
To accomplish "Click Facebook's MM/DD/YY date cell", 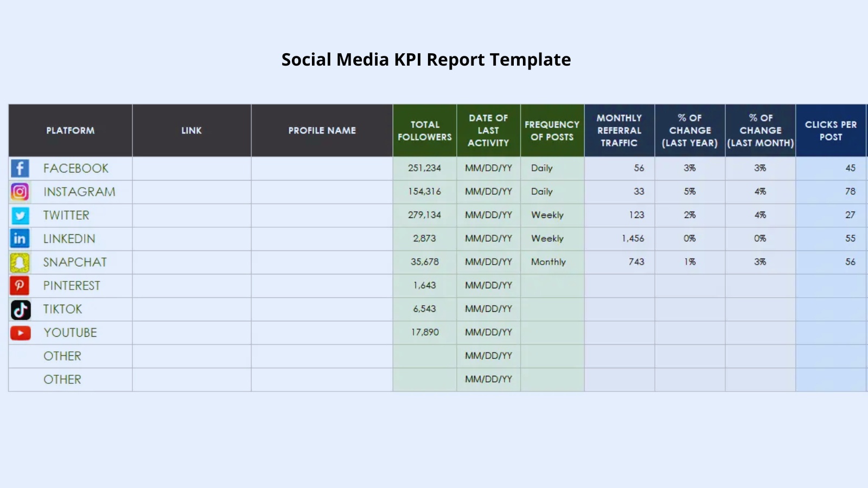I will pyautogui.click(x=489, y=169).
